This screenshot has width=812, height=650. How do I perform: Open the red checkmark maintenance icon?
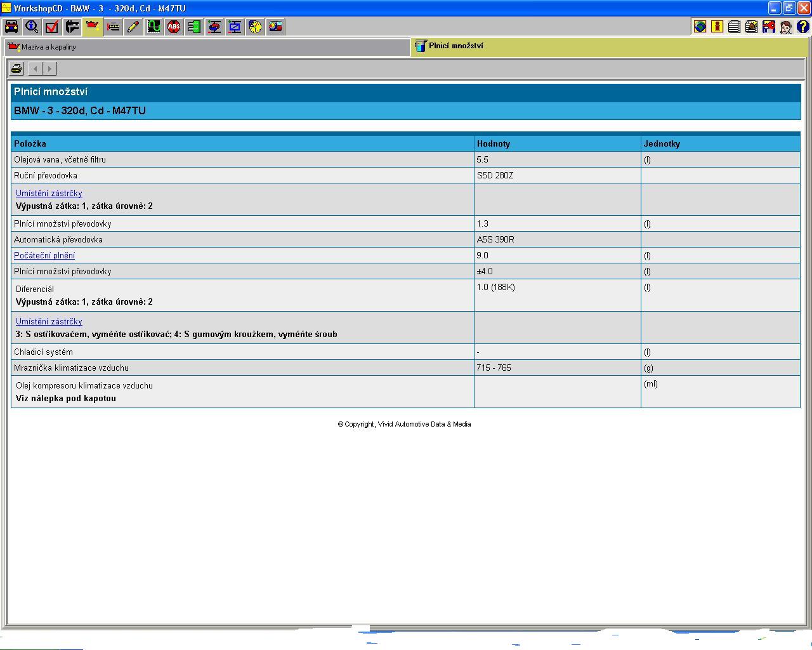[x=52, y=27]
